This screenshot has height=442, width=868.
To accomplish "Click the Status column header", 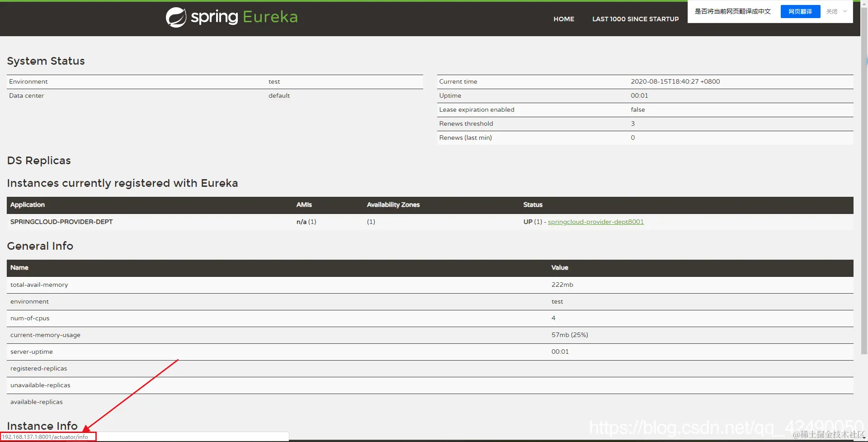I will [533, 204].
